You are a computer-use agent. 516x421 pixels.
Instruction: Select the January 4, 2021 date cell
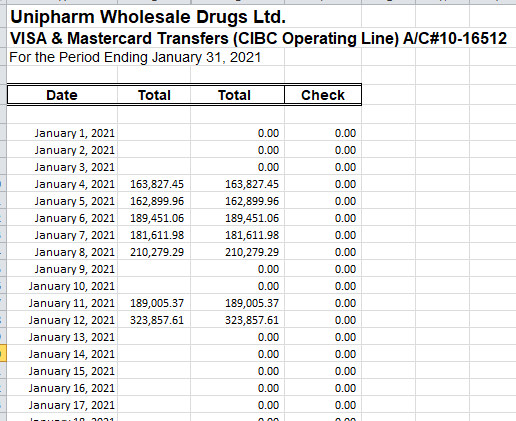pos(62,184)
